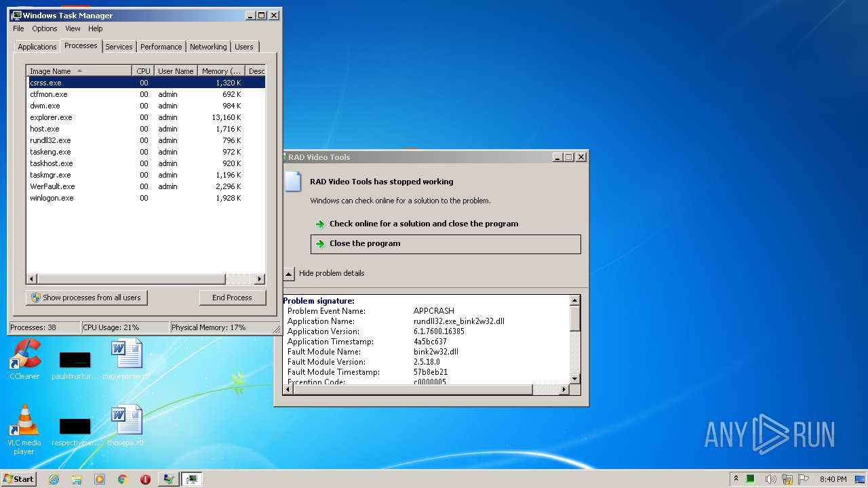This screenshot has width=868, height=488.
Task: Select the winlogon.exe process row
Action: [146, 198]
